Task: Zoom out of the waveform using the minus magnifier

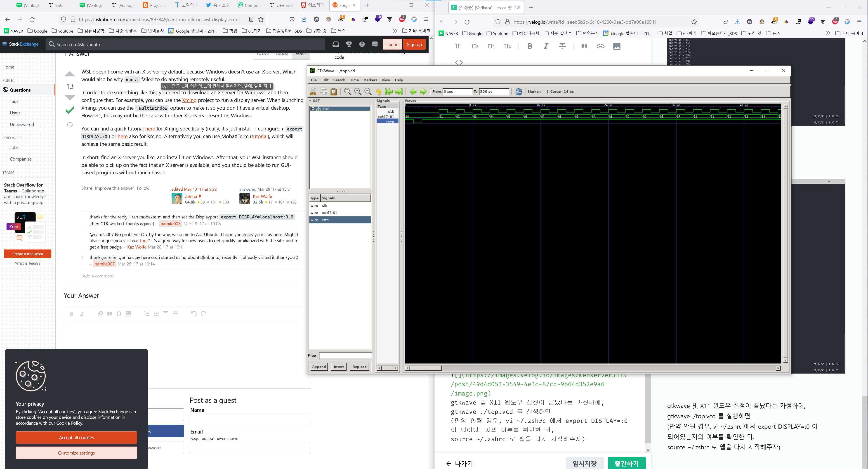Action: tap(368, 91)
